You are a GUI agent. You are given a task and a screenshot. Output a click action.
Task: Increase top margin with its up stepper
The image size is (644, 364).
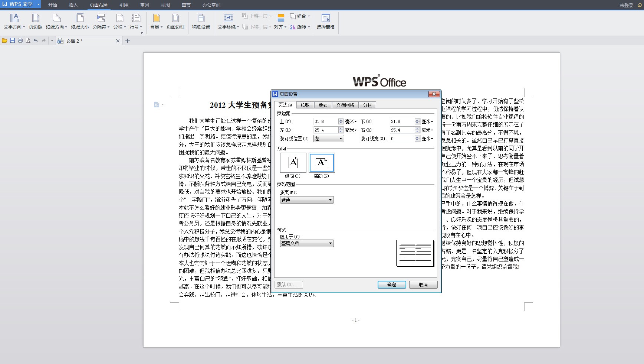(x=341, y=120)
